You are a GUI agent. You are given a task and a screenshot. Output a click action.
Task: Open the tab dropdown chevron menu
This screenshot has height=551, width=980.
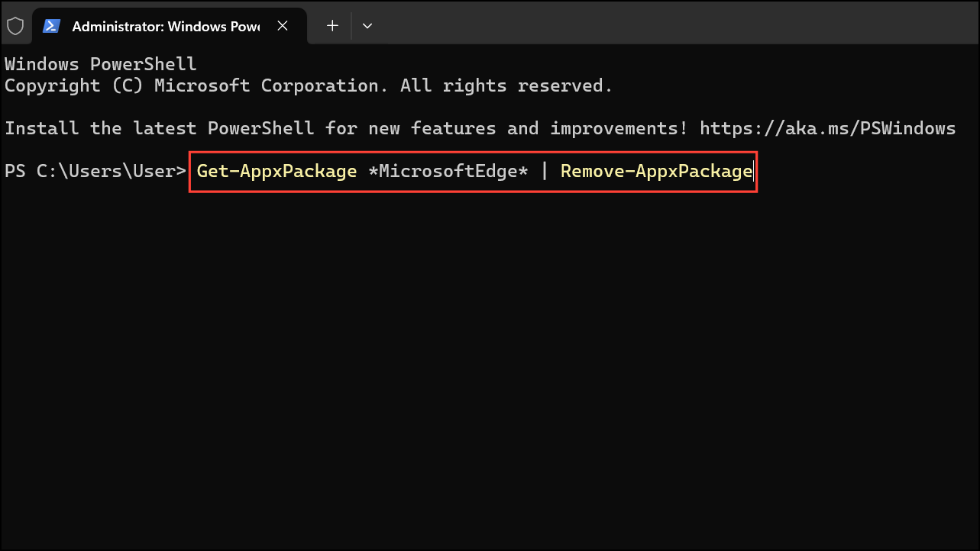pos(367,25)
